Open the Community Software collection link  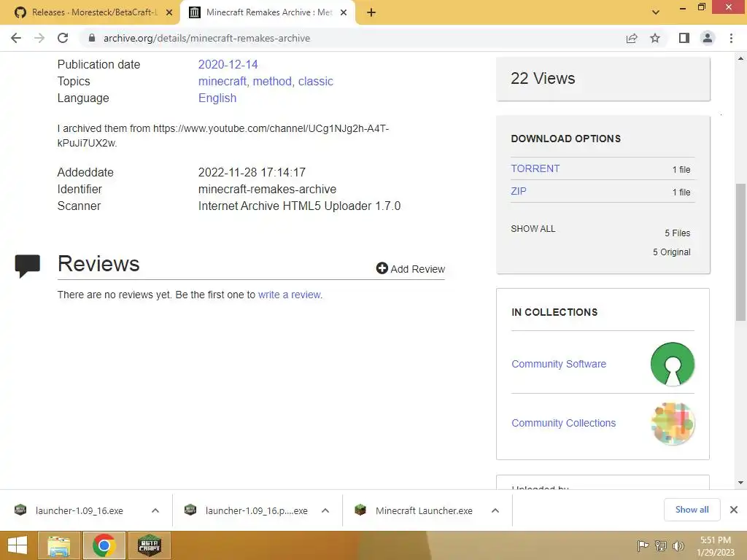[x=559, y=364]
